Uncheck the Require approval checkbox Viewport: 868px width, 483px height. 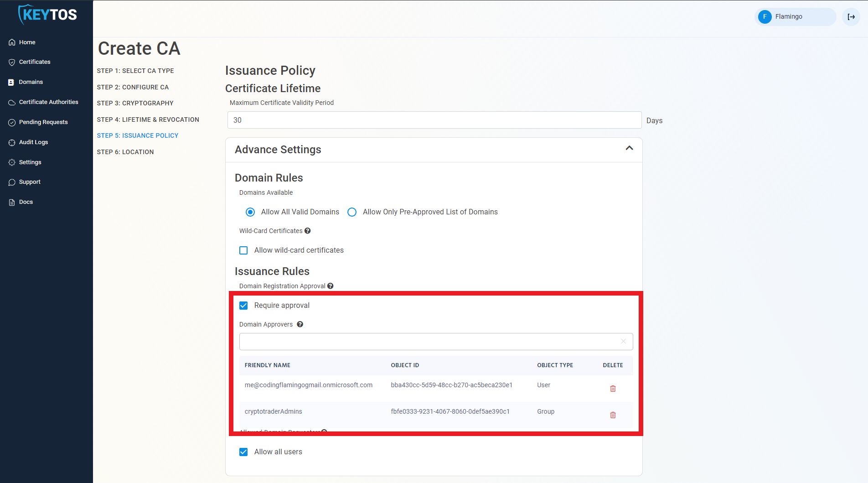(x=244, y=306)
